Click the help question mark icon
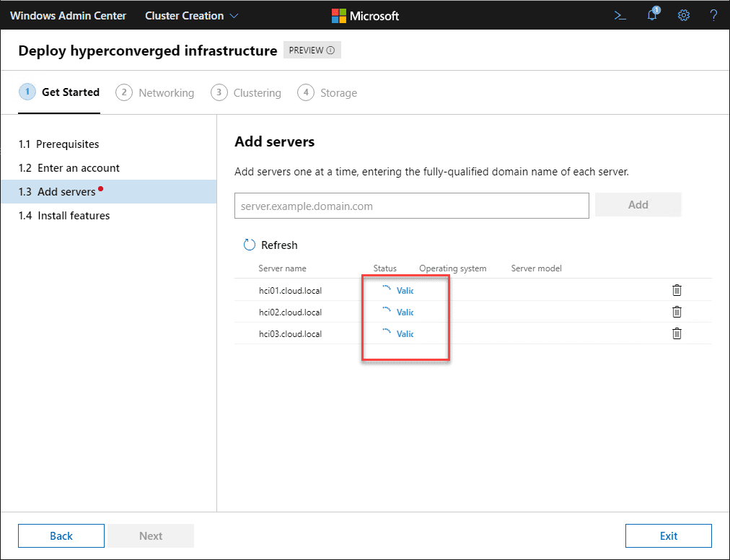 click(x=713, y=15)
